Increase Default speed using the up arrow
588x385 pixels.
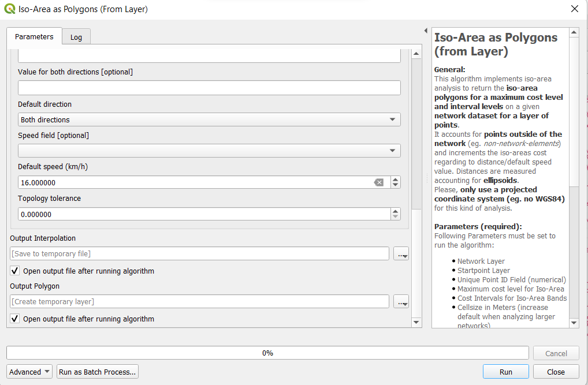pos(395,180)
